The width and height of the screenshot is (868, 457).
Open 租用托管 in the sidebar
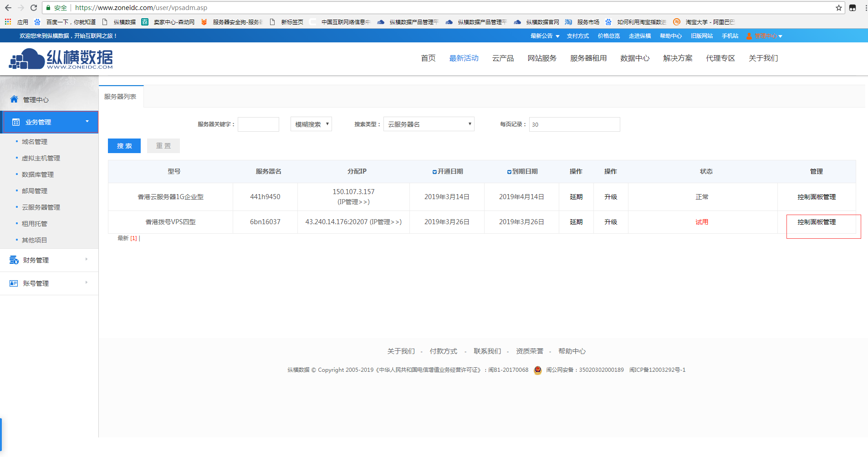35,224
